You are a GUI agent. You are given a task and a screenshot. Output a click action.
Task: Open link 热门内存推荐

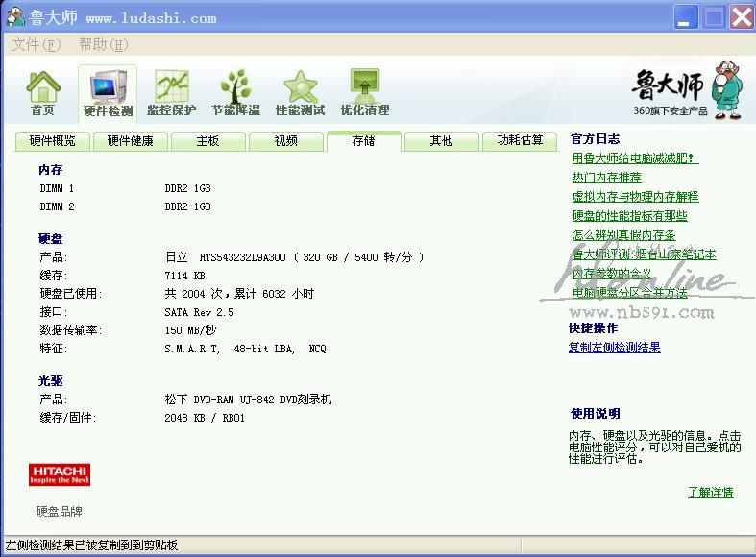(x=606, y=178)
